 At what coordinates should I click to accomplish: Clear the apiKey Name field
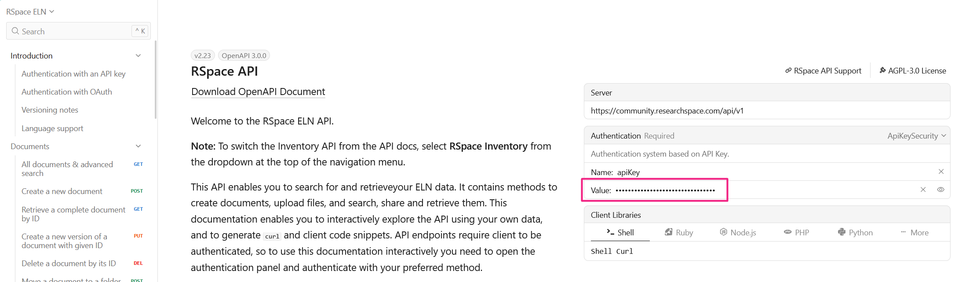pos(941,172)
